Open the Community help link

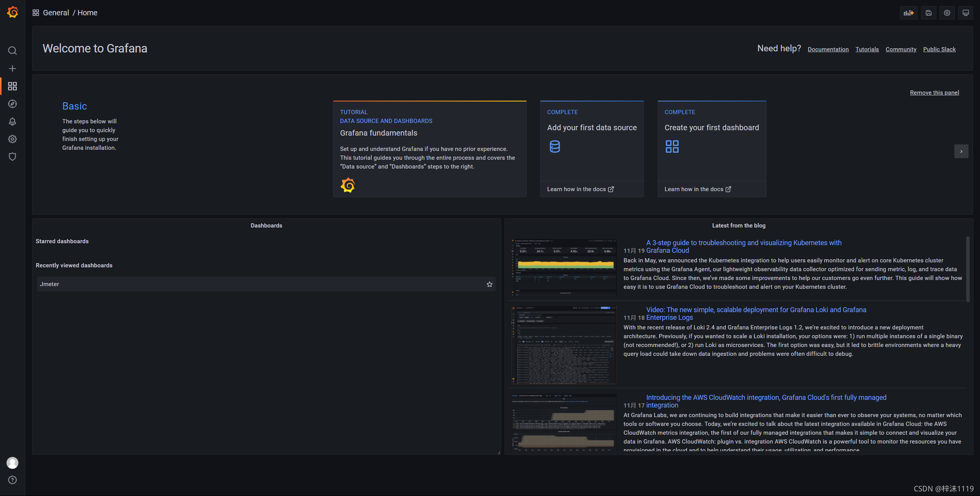pos(901,49)
